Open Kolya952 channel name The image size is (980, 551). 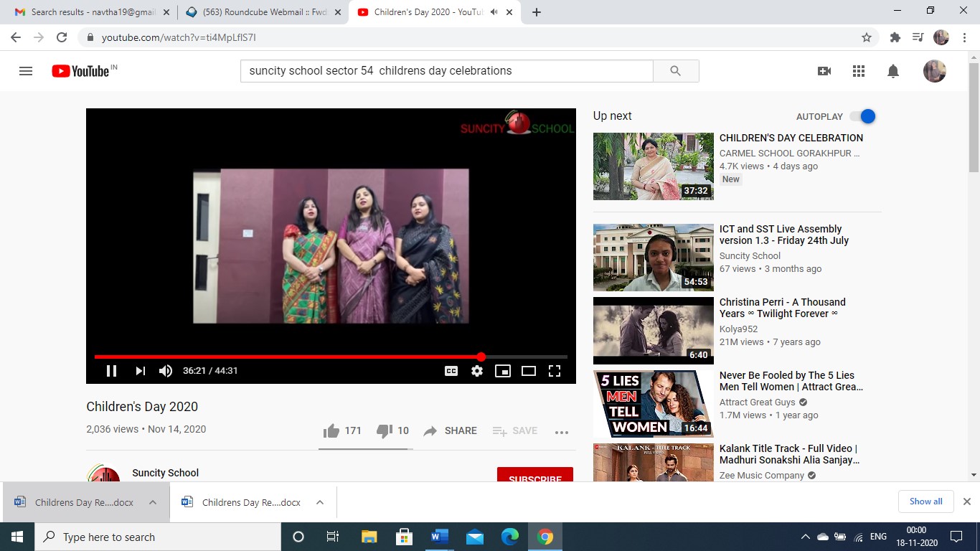(x=739, y=329)
